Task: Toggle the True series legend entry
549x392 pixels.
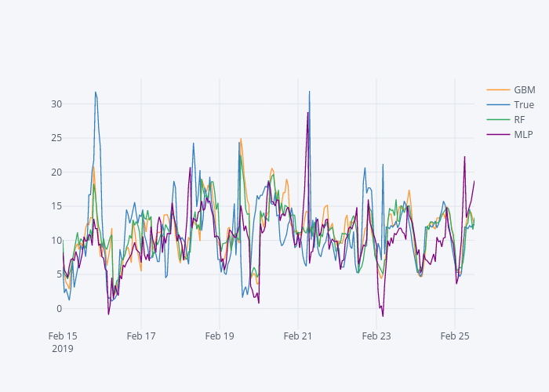Action: tap(523, 104)
